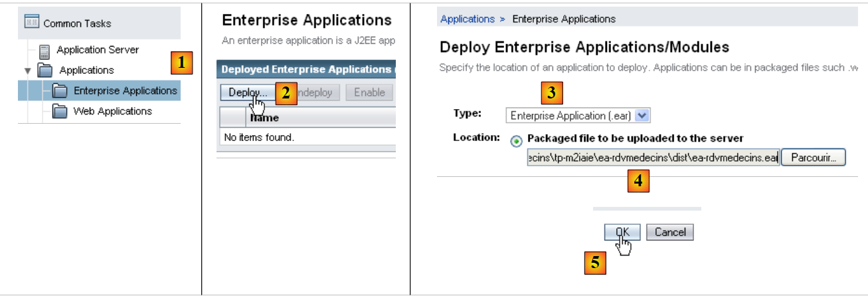Click the Applications folder icon
The width and height of the screenshot is (868, 296).
point(44,71)
